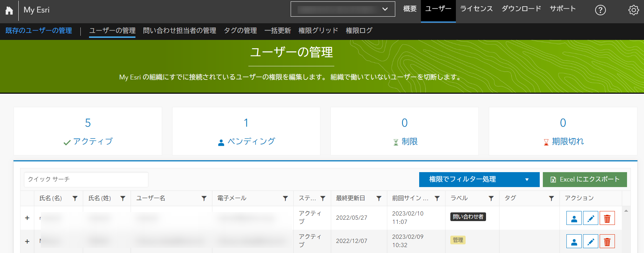Open 権限でフィルター処理 dropdown

point(479,179)
